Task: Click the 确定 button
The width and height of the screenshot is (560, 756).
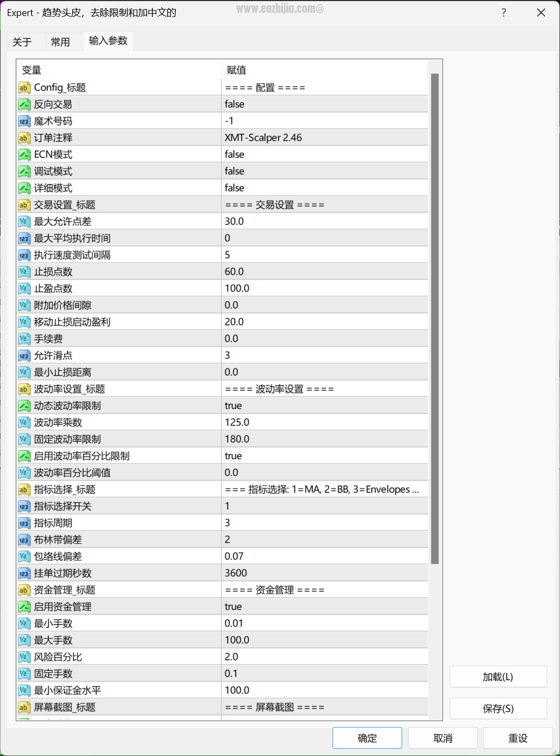Action: (367, 738)
